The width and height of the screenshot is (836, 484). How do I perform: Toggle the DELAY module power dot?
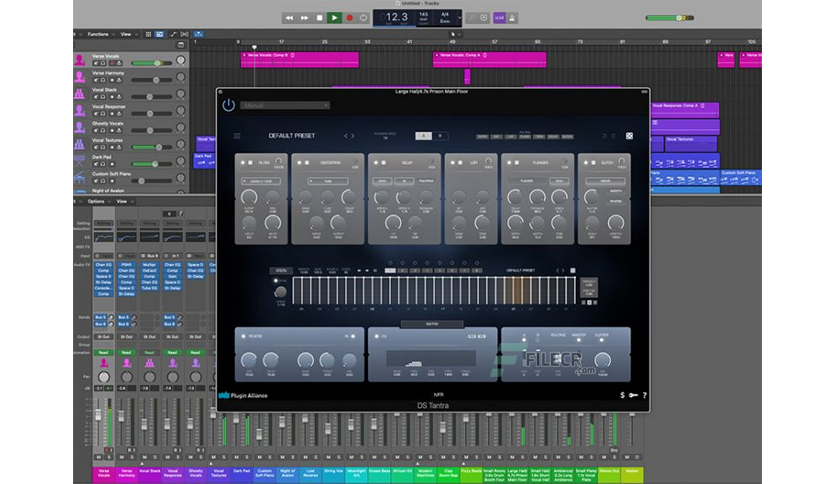[x=376, y=163]
